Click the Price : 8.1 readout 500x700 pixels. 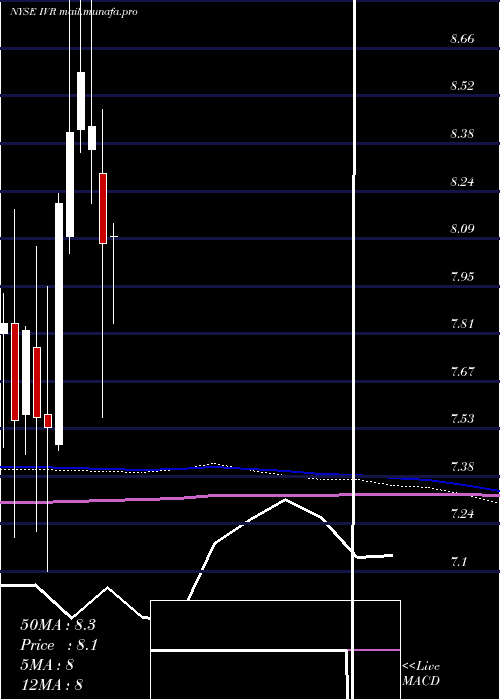(x=59, y=645)
